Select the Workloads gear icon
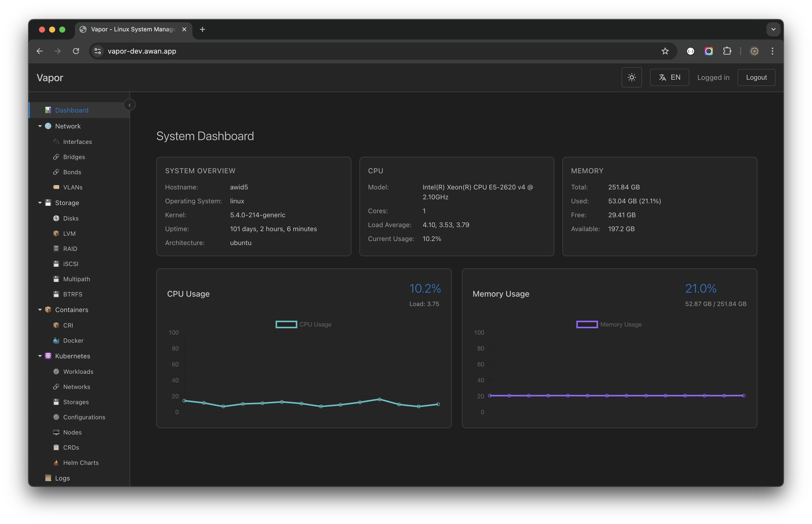Screen dimensions: 812x524 pos(56,372)
